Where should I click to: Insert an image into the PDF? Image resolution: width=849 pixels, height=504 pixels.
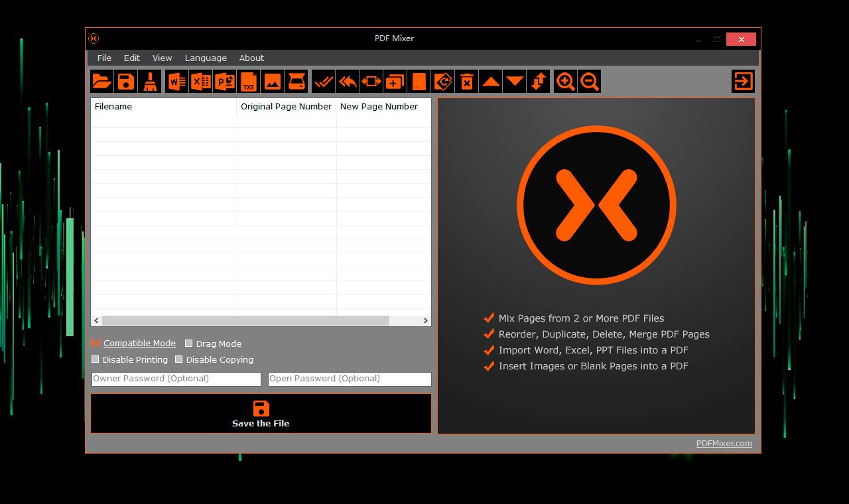tap(273, 81)
